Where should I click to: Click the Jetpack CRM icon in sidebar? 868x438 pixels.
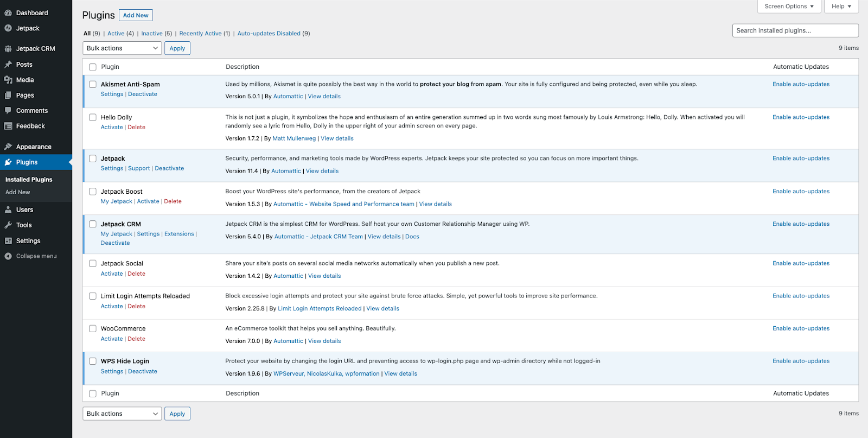pos(8,49)
